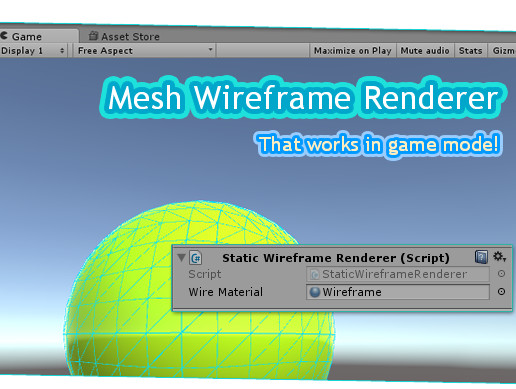Open the component gear settings menu
516x389 pixels.
tap(499, 257)
